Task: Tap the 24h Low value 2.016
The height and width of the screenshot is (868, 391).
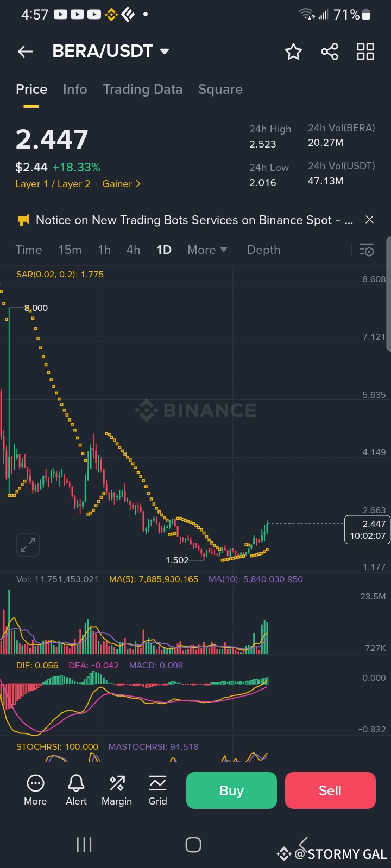Action: (263, 183)
